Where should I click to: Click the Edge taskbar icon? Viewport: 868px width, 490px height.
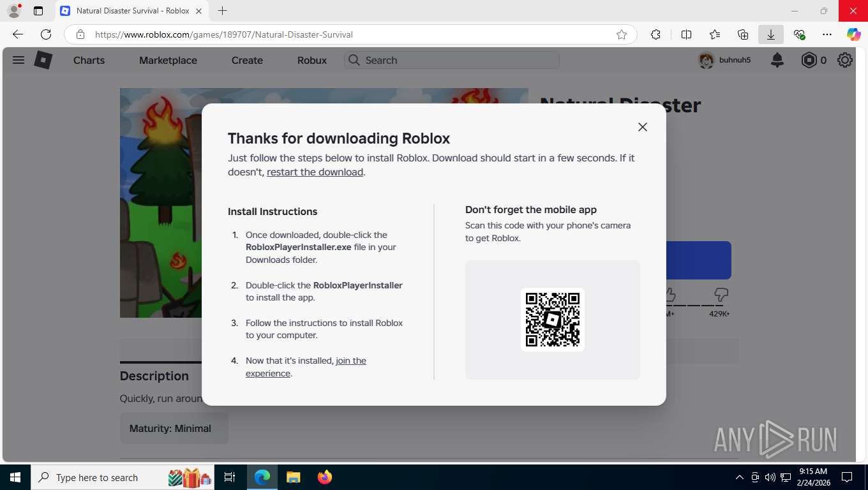point(262,477)
